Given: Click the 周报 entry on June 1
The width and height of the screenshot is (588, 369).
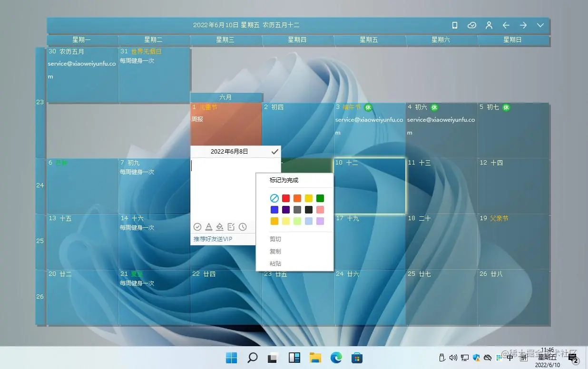Looking at the screenshot, I should point(197,119).
